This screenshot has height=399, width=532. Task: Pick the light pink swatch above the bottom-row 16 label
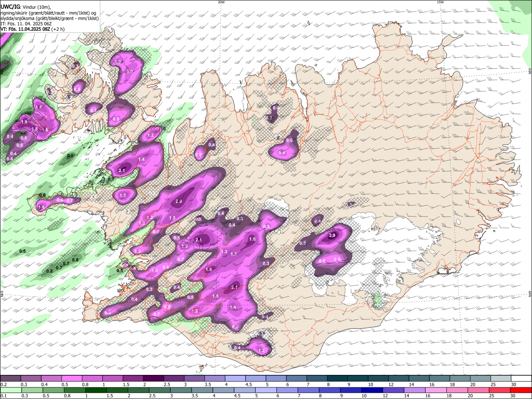(x=436, y=390)
